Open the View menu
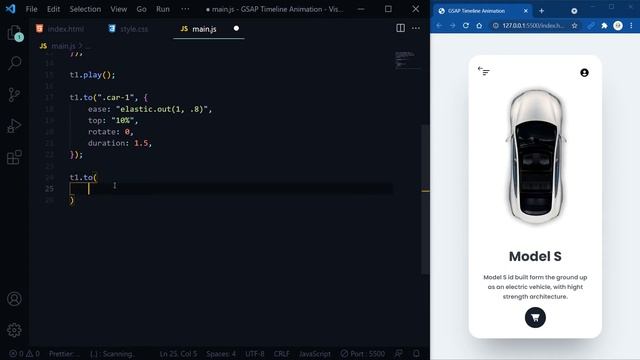 [x=118, y=9]
